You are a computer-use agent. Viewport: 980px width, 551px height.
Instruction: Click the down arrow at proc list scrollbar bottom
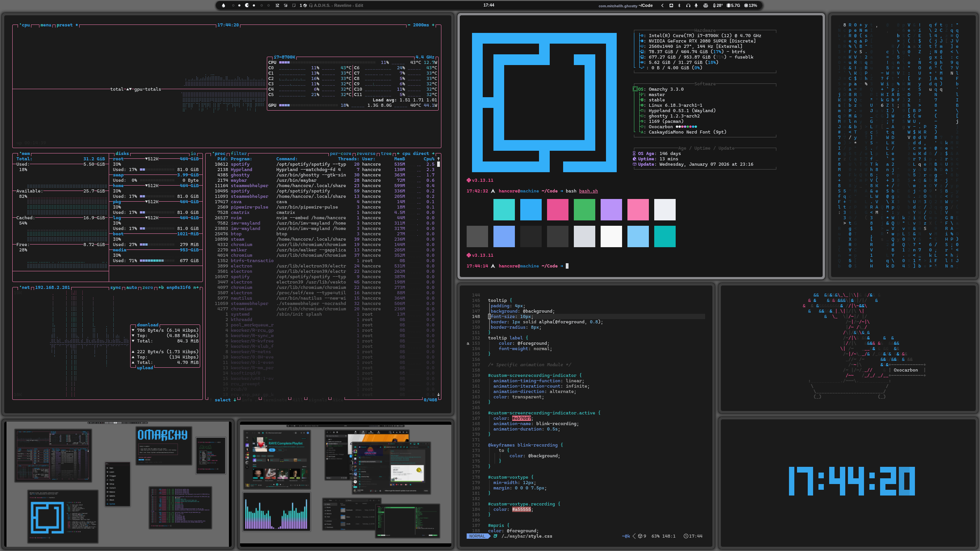coord(438,394)
